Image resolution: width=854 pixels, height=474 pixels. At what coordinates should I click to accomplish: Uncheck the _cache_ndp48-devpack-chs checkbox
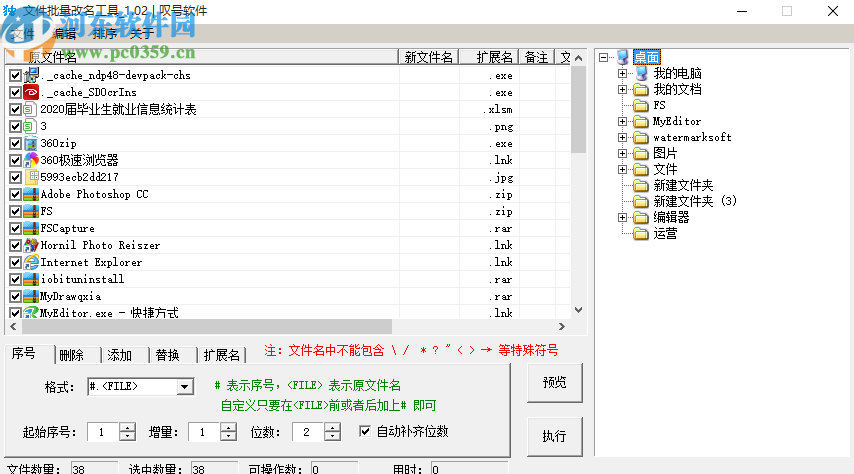pos(15,76)
